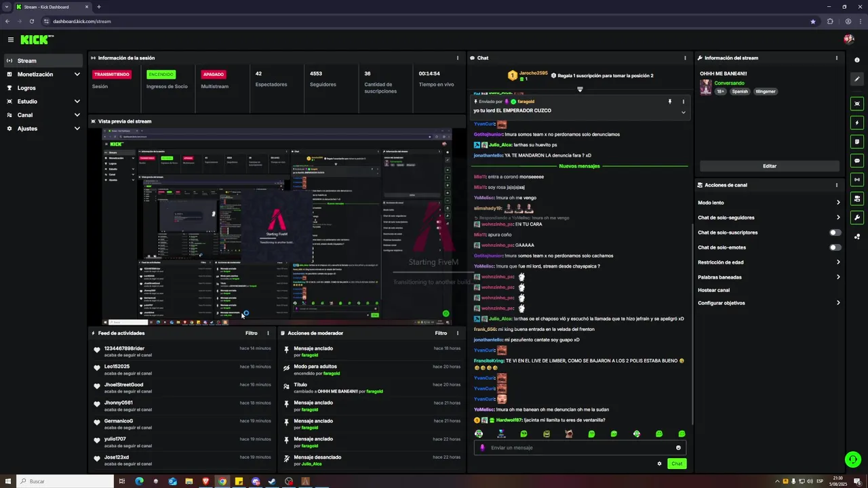Open Acciones de moderador three-dot menu
This screenshot has width=868, height=488.
[x=458, y=333]
